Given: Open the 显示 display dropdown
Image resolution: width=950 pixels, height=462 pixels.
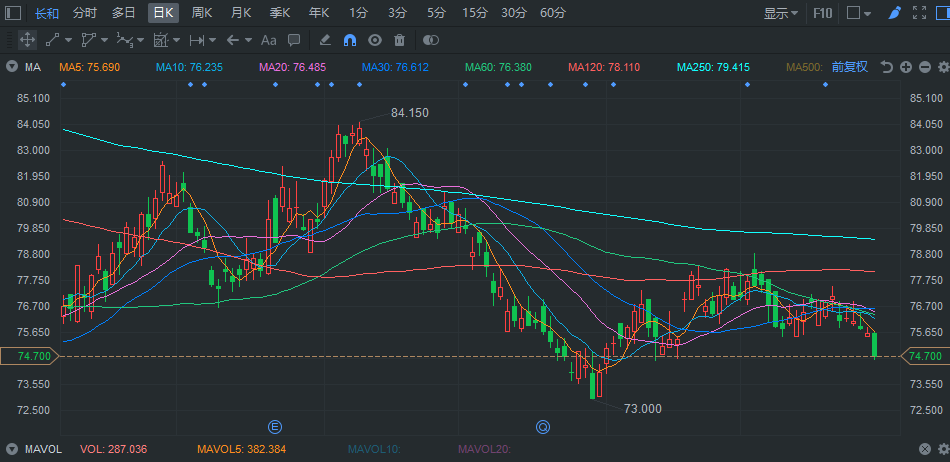Looking at the screenshot, I should coord(781,13).
